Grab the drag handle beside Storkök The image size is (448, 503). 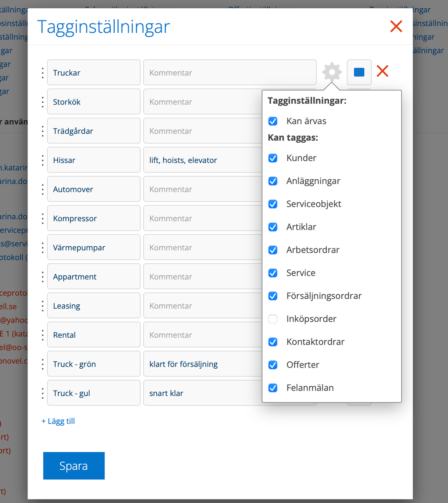point(42,102)
